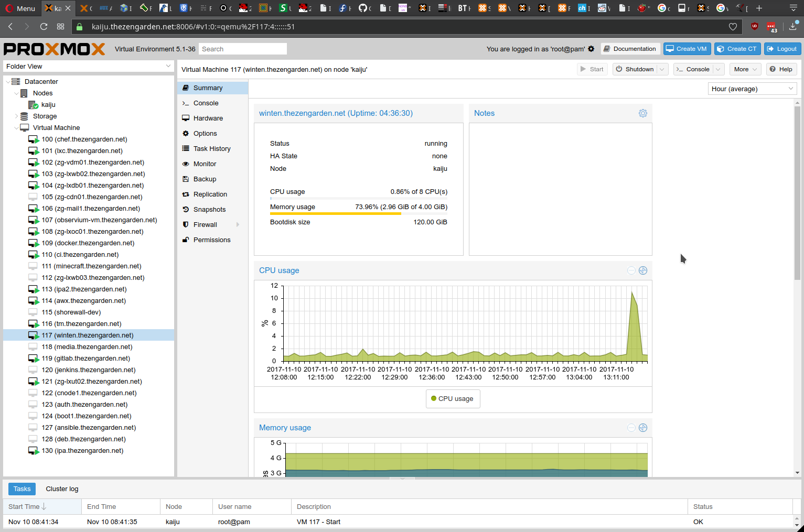Open the Folder View dropdown
The height and width of the screenshot is (532, 804).
(x=168, y=66)
